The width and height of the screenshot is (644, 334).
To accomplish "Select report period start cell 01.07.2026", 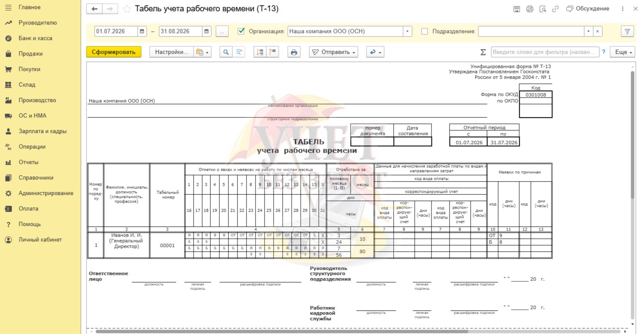I will click(468, 142).
